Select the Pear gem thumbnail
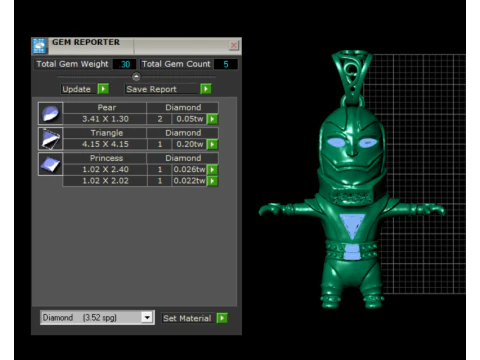480x360 pixels. click(50, 113)
